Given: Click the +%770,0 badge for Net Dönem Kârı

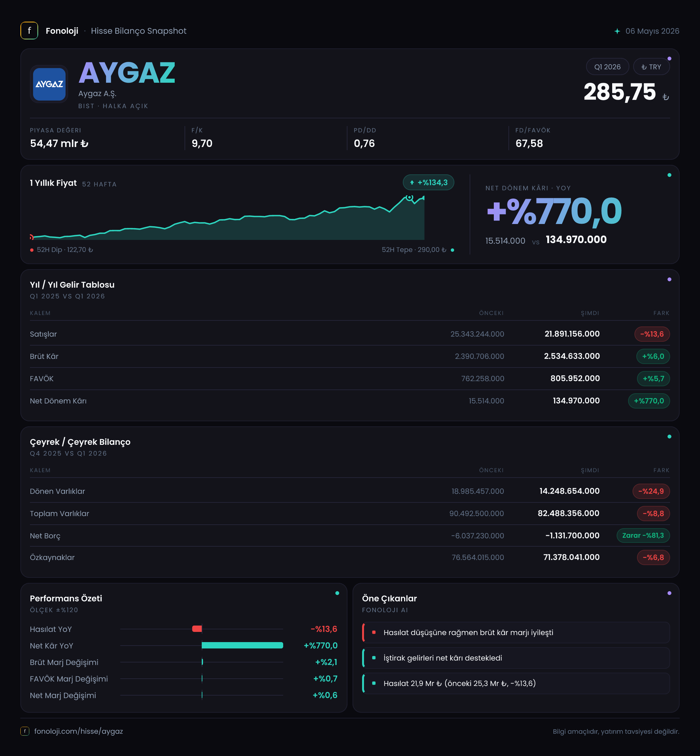Looking at the screenshot, I should click(x=648, y=401).
